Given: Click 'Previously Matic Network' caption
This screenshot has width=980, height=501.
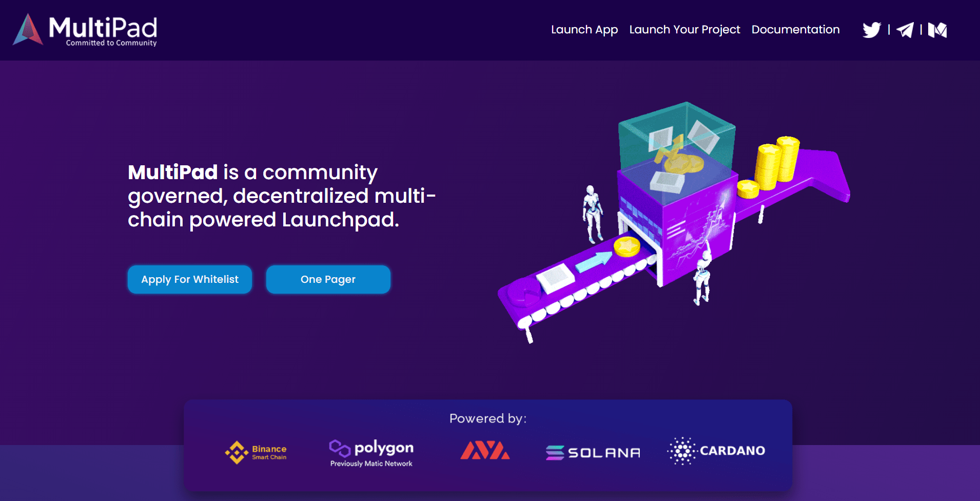Looking at the screenshot, I should pos(371,464).
